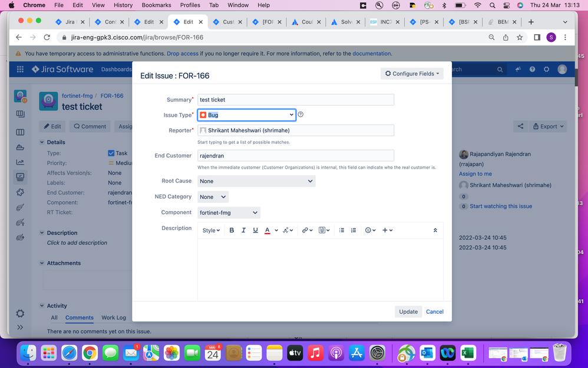Open the emoji picker

371,230
